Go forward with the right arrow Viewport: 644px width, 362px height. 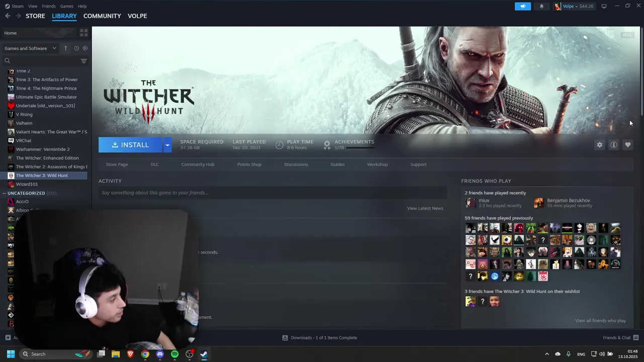tap(18, 16)
